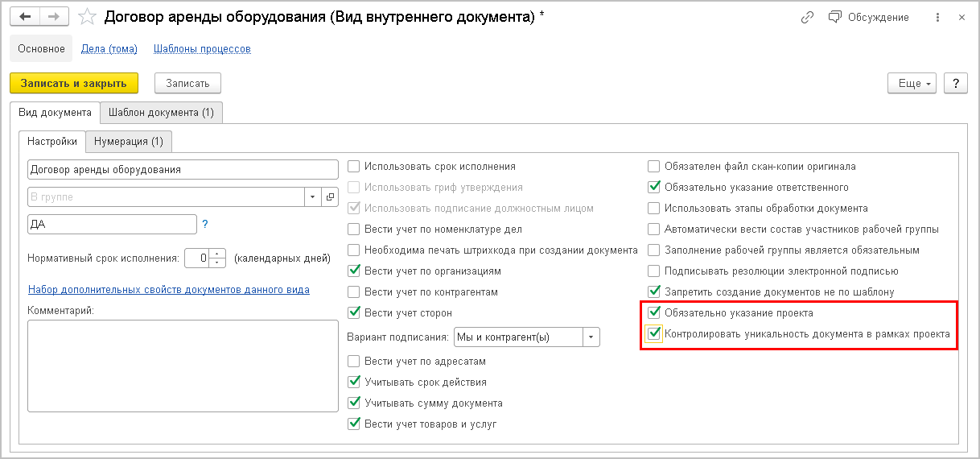Screen dimensions: 980x459
Task: Uncheck Вести учет по организациям
Action: (354, 271)
